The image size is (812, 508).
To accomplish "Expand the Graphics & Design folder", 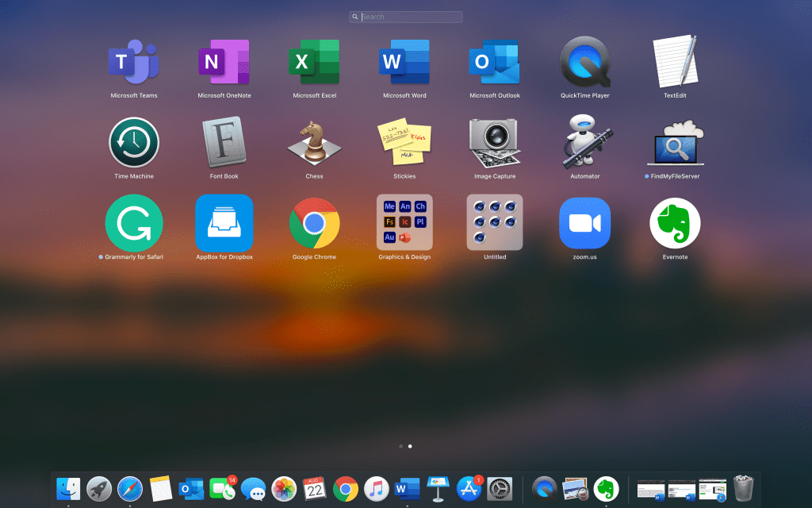I will tap(404, 223).
